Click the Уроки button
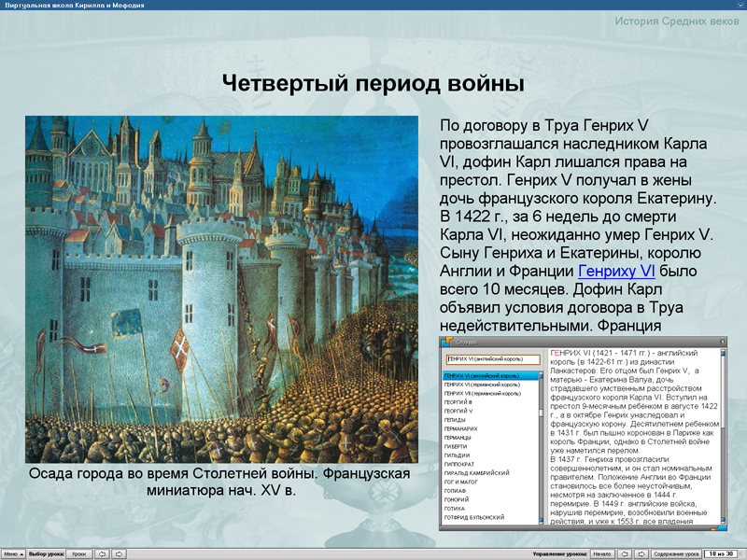747x560 pixels. coord(79,552)
